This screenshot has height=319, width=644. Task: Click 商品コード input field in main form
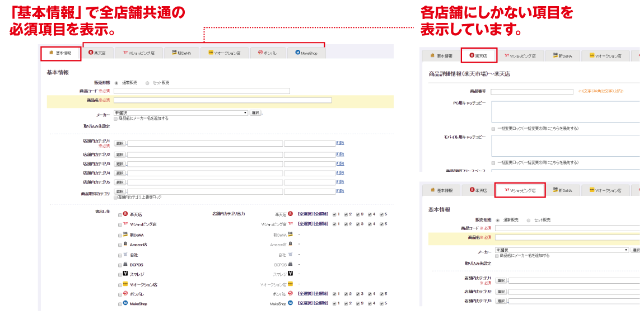click(202, 91)
